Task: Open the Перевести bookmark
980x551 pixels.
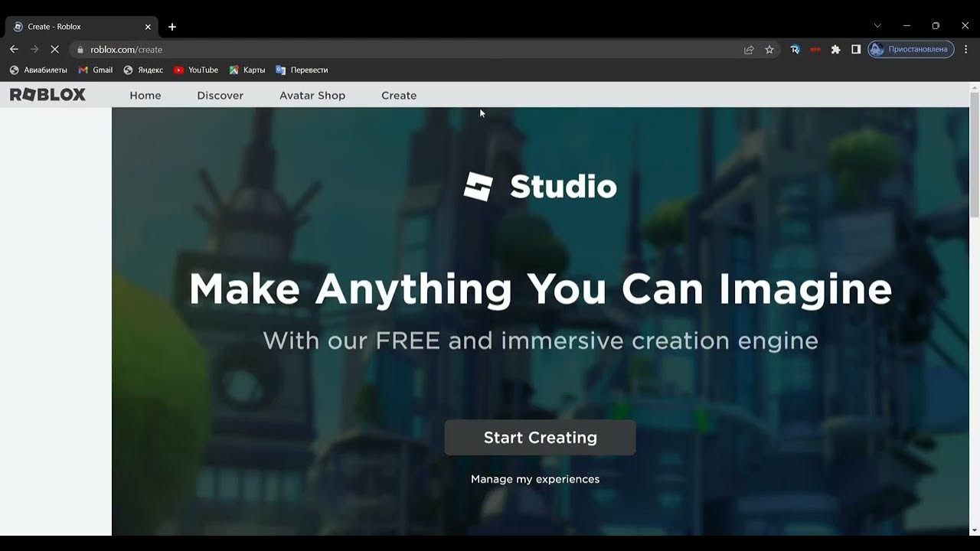Action: click(x=302, y=70)
